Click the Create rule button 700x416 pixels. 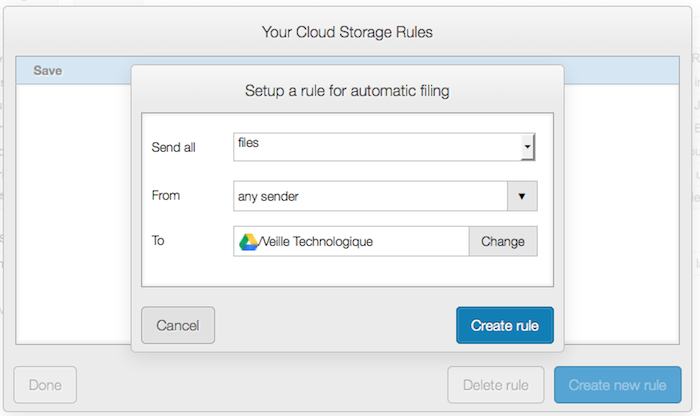tap(505, 325)
